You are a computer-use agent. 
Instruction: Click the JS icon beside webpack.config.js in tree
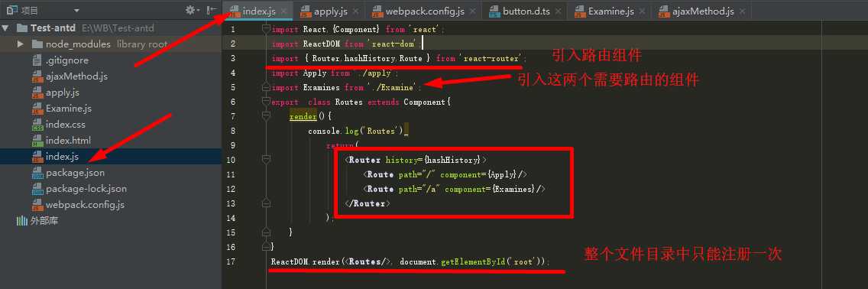(x=37, y=205)
